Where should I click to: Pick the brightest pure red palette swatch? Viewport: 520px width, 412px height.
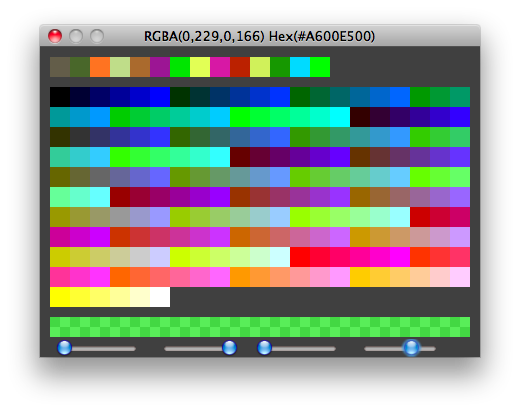tap(300, 257)
